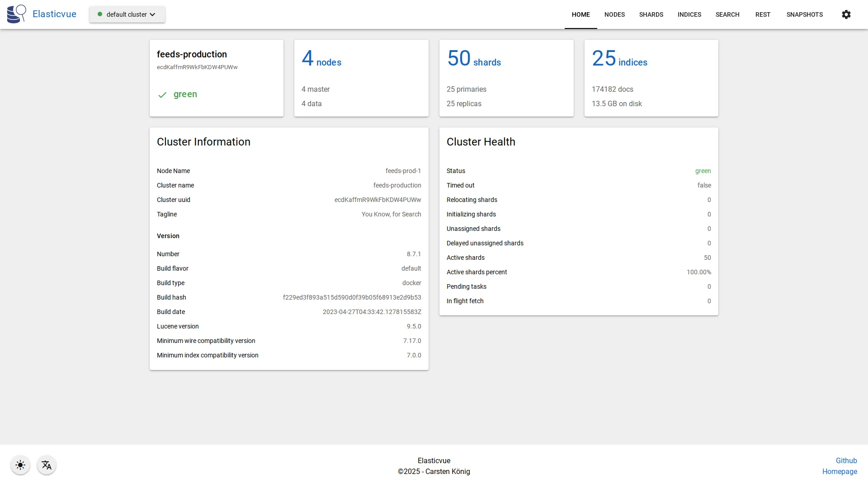Image resolution: width=868 pixels, height=488 pixels.
Task: Open the SHARDS tab
Action: 651,14
